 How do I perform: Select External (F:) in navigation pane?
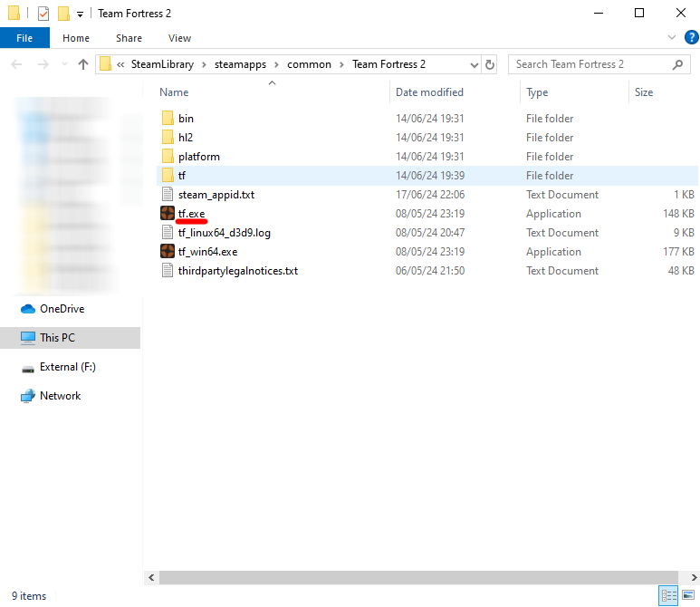point(70,367)
